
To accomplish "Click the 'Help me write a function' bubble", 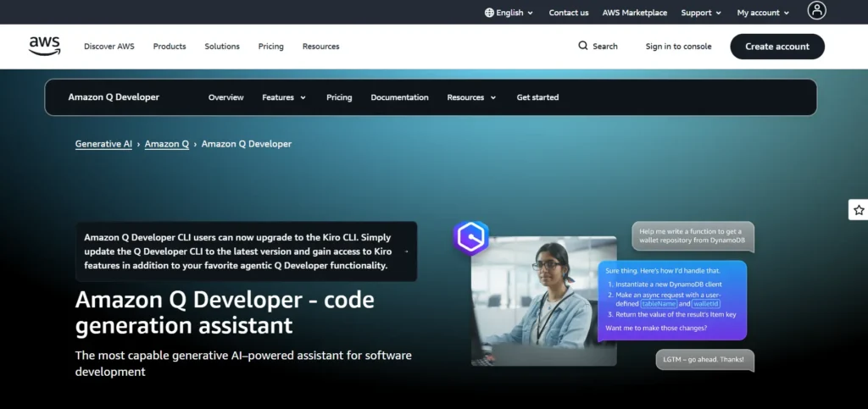I will (x=693, y=236).
